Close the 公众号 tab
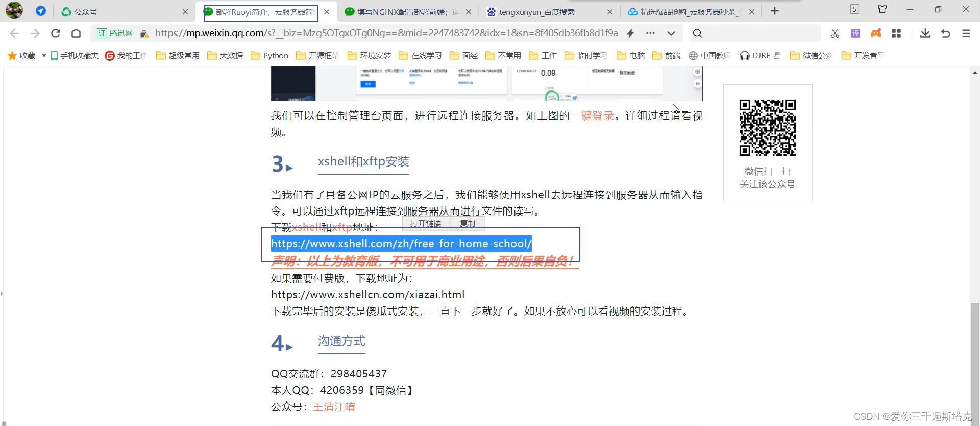The height and width of the screenshot is (426, 980). (x=185, y=12)
